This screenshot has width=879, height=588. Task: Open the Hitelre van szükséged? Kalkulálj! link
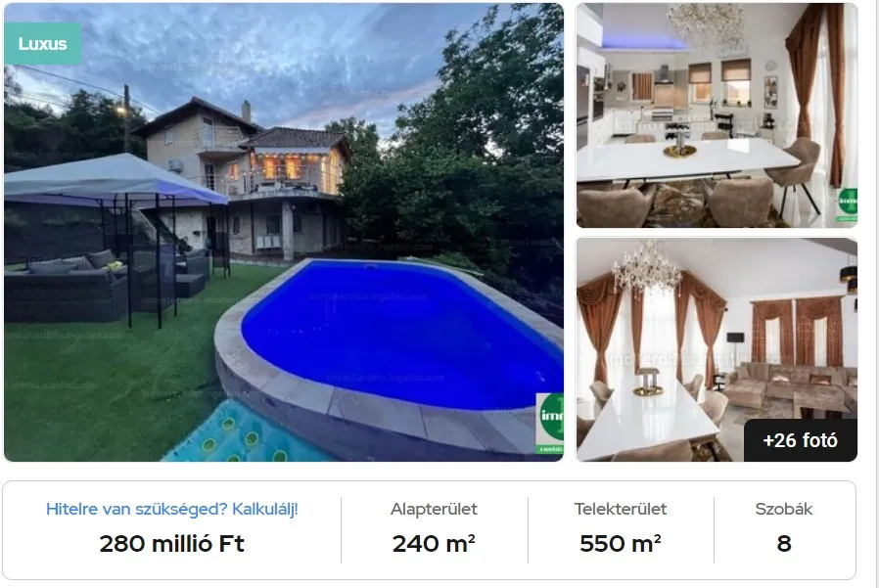172,509
